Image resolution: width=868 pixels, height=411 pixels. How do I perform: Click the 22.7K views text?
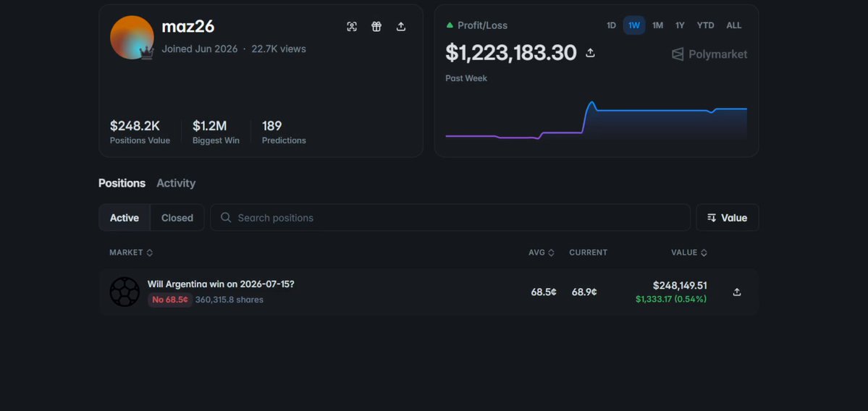[279, 48]
